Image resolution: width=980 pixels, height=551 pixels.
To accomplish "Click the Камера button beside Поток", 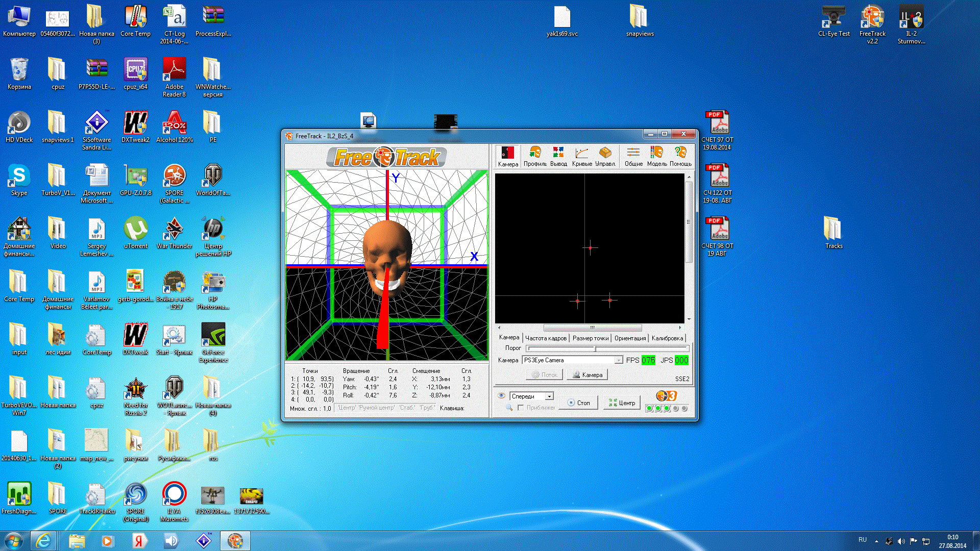I will point(587,374).
